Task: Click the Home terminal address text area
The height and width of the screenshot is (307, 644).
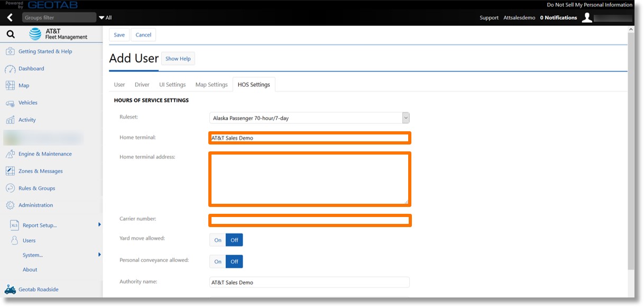Action: [310, 179]
